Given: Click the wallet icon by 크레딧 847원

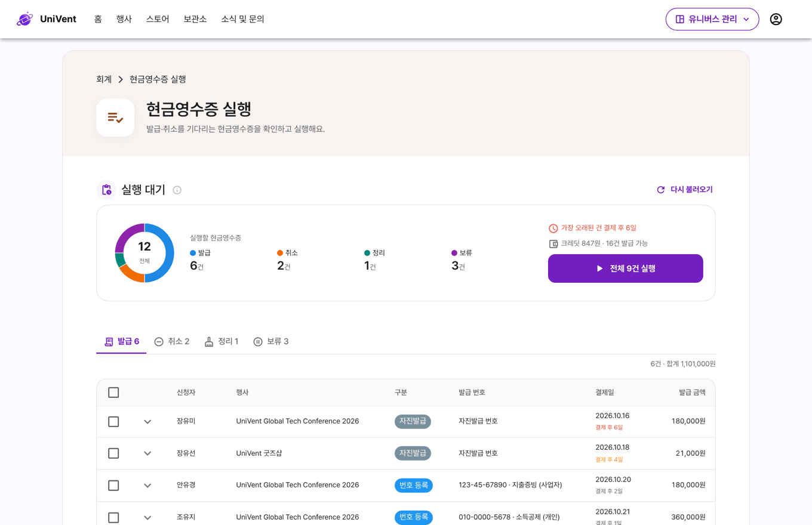Looking at the screenshot, I should (x=553, y=244).
